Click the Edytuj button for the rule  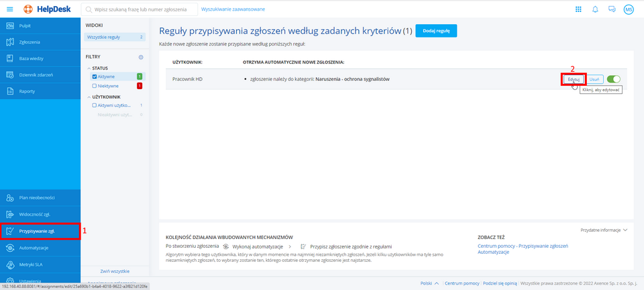click(x=574, y=79)
